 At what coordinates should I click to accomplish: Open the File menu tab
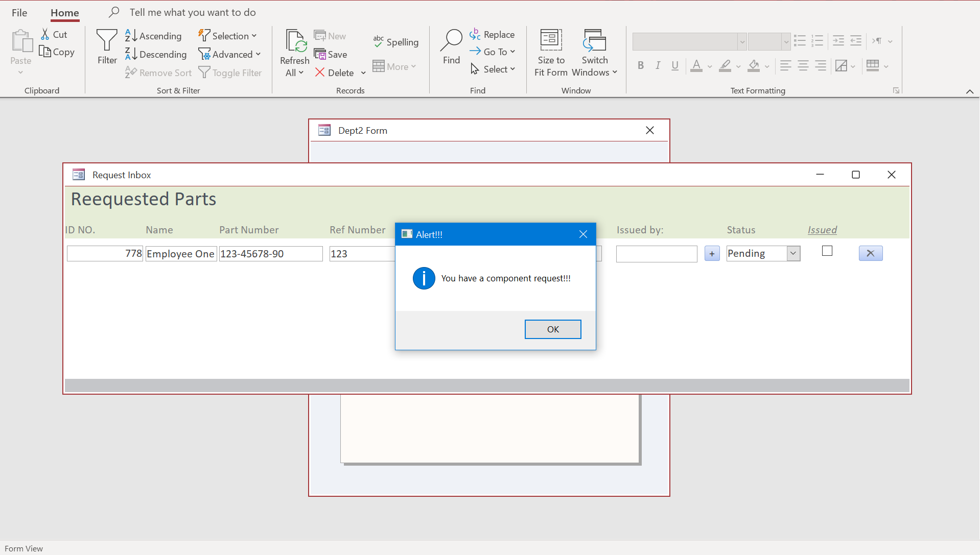click(x=19, y=13)
